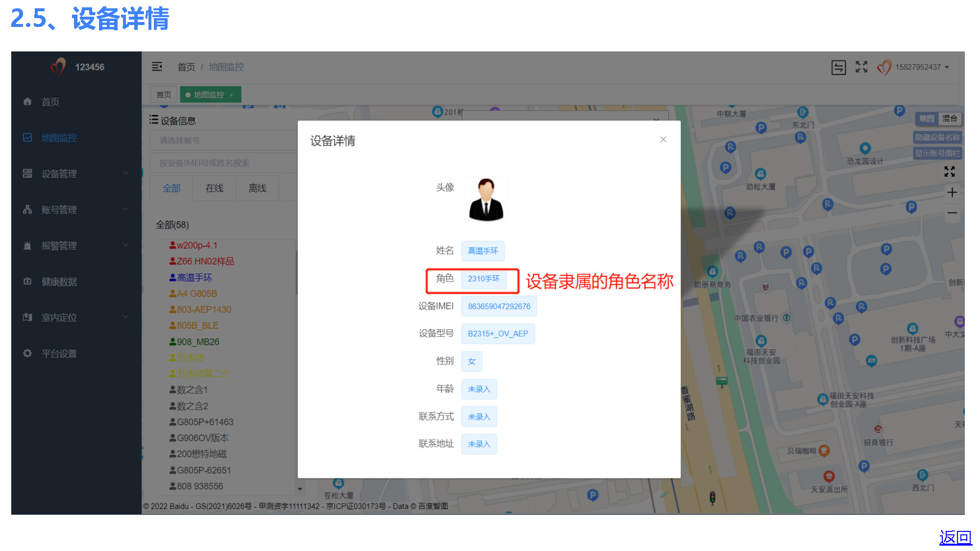Image resolution: width=980 pixels, height=551 pixels.
Task: Click scroll-down arrow of device list
Action: click(300, 489)
